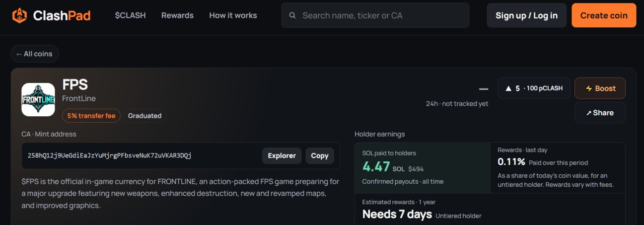Image resolution: width=644 pixels, height=225 pixels.
Task: Click the Untiered holder label
Action: pyautogui.click(x=458, y=216)
